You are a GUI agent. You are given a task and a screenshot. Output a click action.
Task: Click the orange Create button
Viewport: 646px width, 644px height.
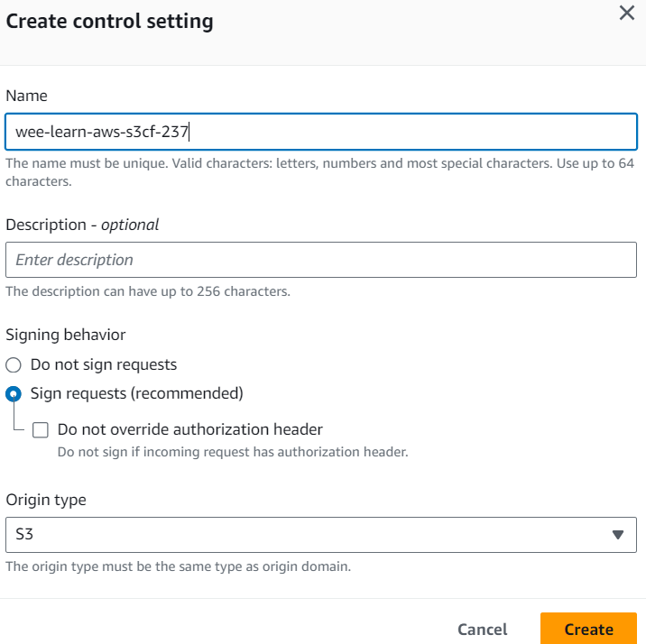[x=588, y=629]
